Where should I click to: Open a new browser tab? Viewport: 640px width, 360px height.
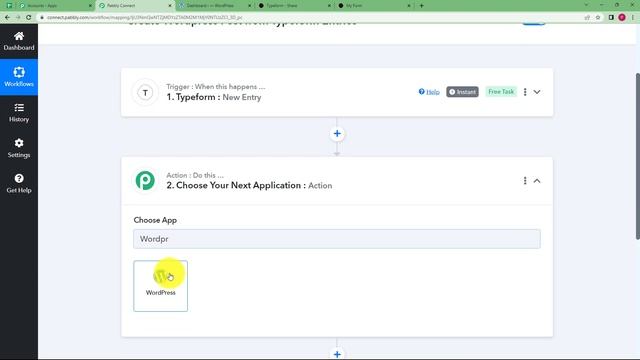pos(422,6)
